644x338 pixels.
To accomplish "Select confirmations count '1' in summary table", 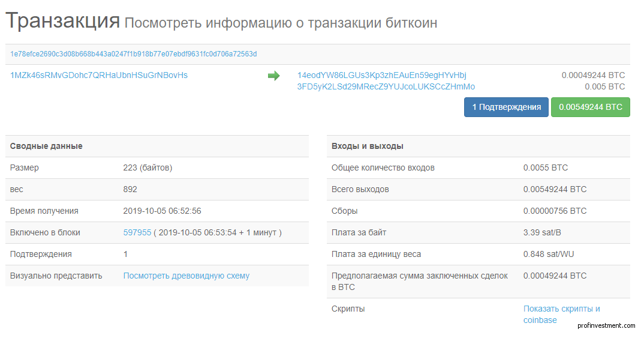I will [125, 254].
